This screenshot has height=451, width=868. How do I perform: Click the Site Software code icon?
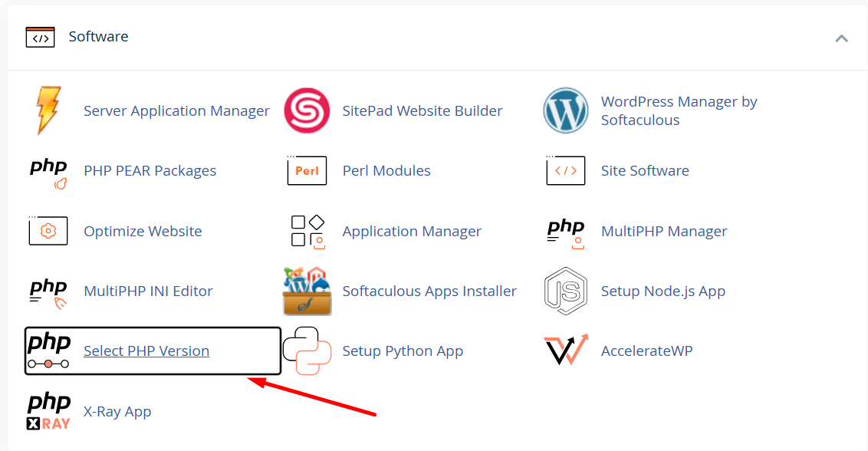click(x=565, y=170)
